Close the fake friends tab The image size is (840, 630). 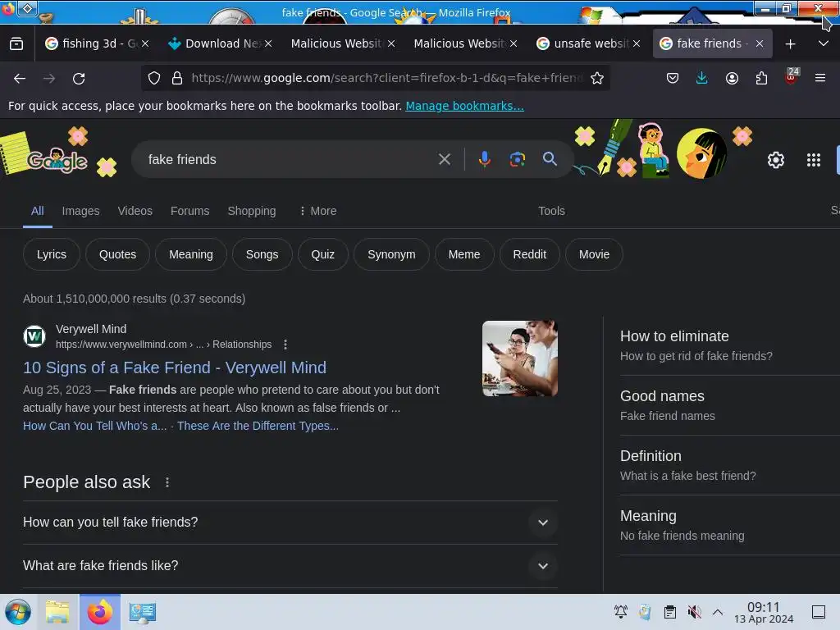(x=759, y=44)
